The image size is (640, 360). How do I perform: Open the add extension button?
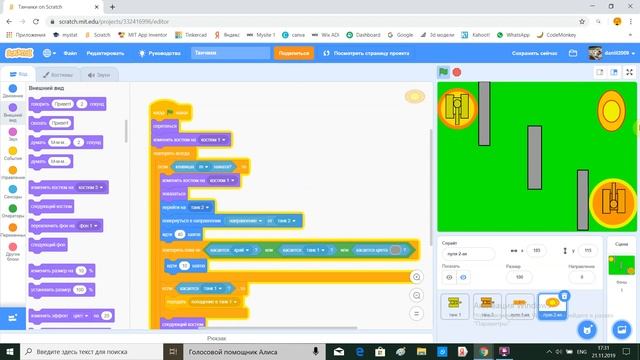[13, 318]
